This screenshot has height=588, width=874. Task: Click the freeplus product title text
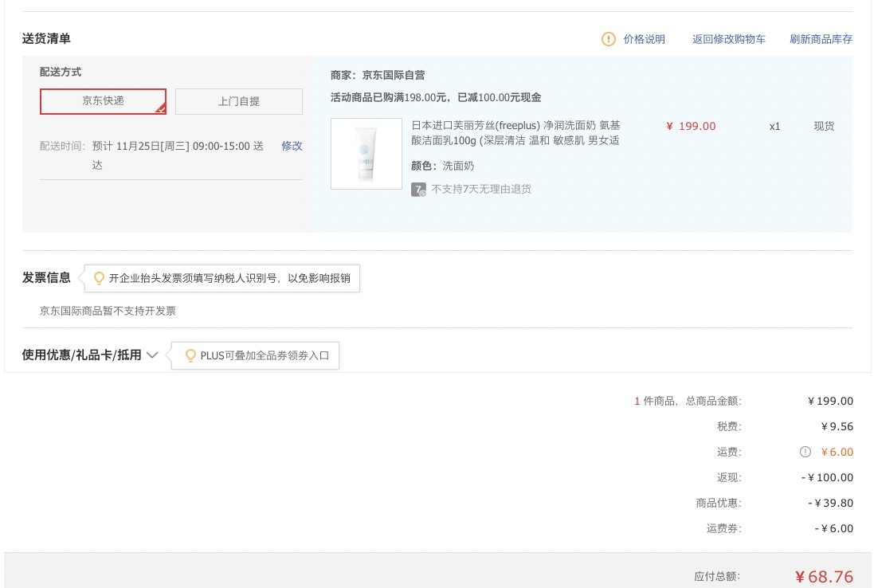click(x=515, y=133)
